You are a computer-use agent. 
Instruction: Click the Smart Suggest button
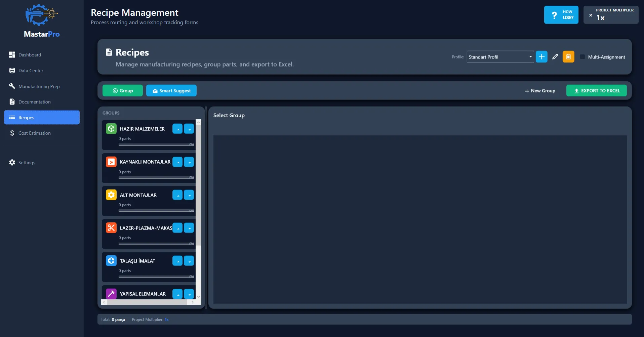coord(171,91)
